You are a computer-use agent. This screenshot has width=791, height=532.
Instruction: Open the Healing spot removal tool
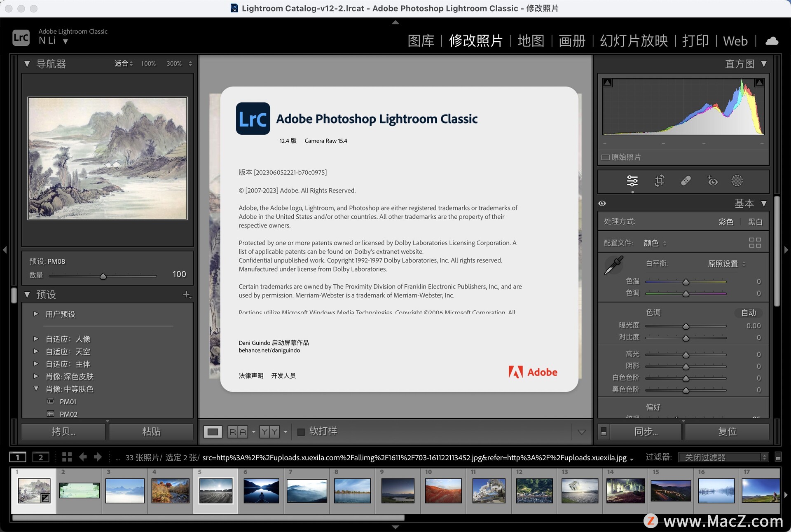tap(686, 181)
